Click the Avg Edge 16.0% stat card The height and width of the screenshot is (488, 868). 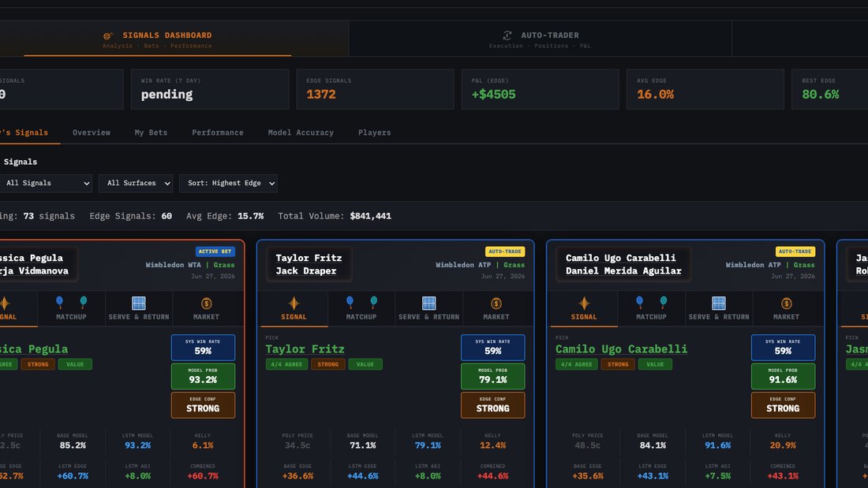click(705, 89)
